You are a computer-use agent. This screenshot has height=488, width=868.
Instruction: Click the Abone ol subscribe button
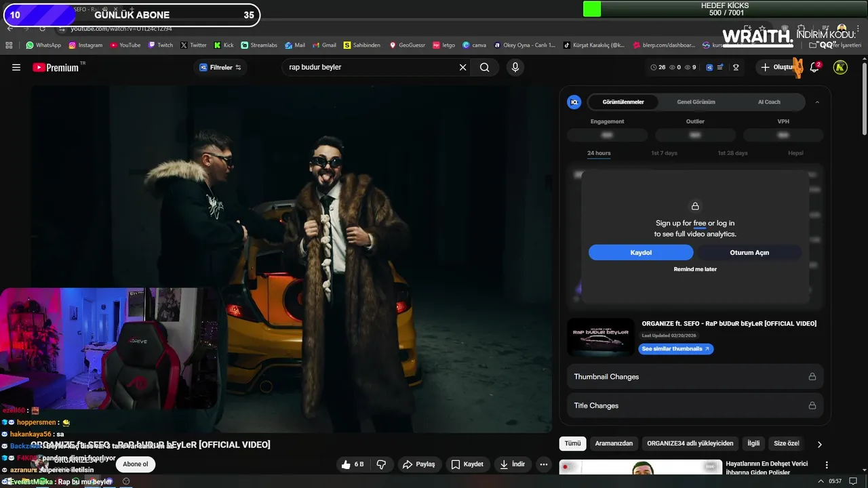135,464
